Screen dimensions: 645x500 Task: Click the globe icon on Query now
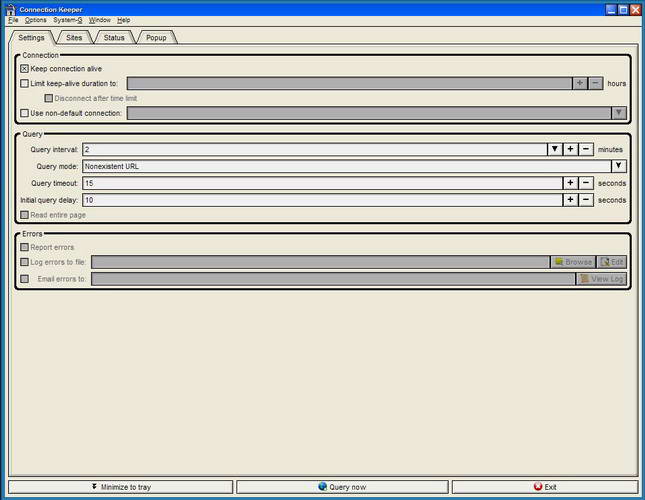[x=322, y=486]
